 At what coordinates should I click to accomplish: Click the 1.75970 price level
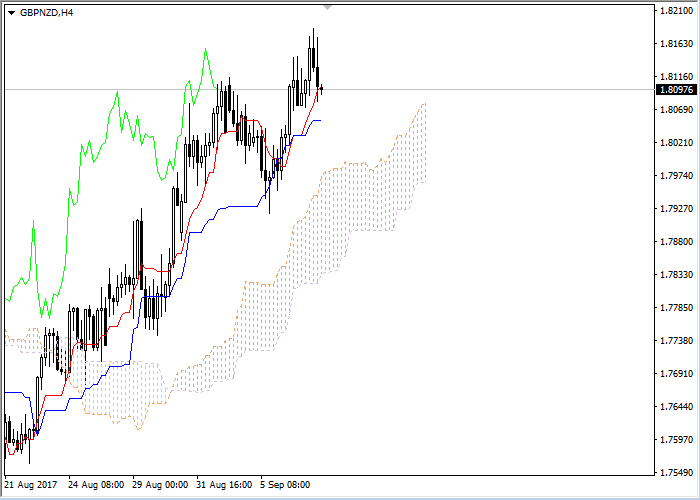tap(676, 440)
